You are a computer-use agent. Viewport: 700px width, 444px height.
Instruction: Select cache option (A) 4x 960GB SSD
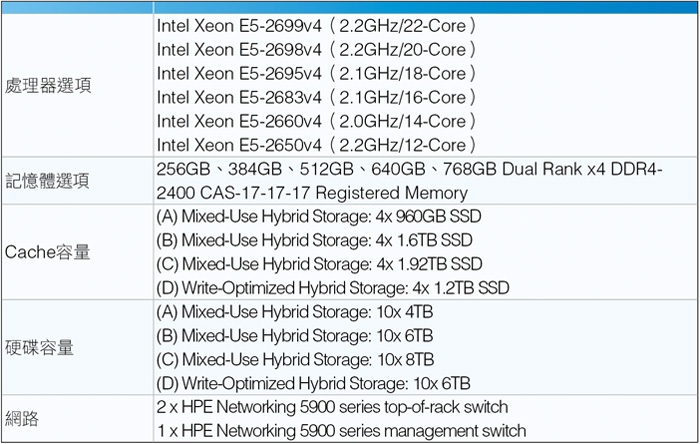(x=319, y=216)
